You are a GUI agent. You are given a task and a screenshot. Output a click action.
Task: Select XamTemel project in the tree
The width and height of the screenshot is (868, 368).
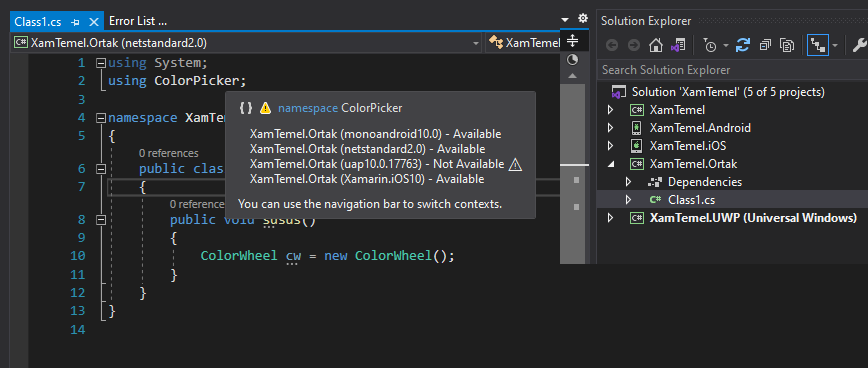[677, 110]
